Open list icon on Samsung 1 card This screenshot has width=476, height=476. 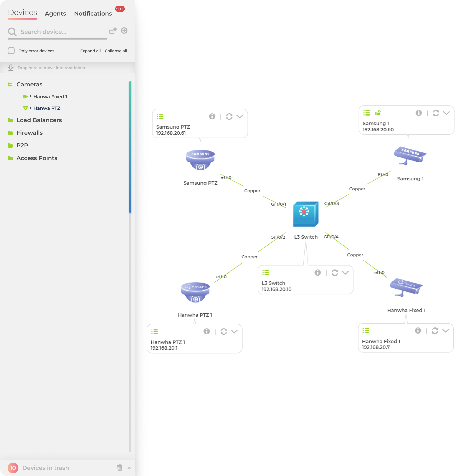click(x=367, y=113)
